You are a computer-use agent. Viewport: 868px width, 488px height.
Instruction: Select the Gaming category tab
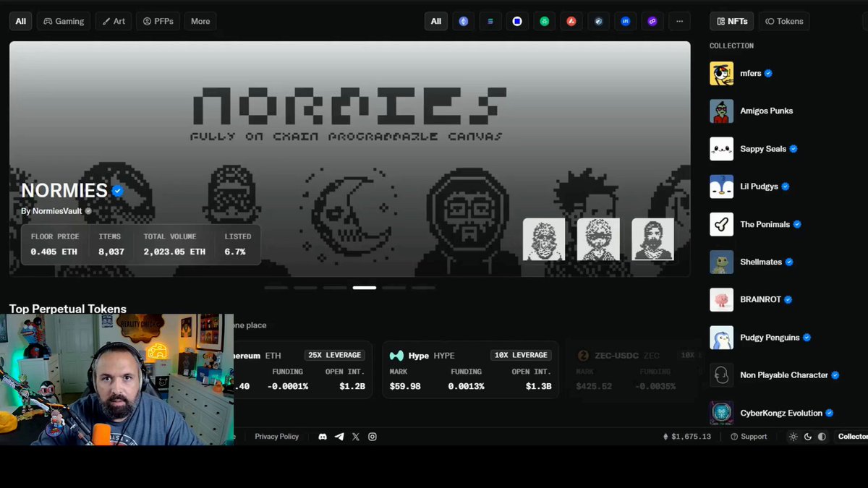click(x=64, y=21)
